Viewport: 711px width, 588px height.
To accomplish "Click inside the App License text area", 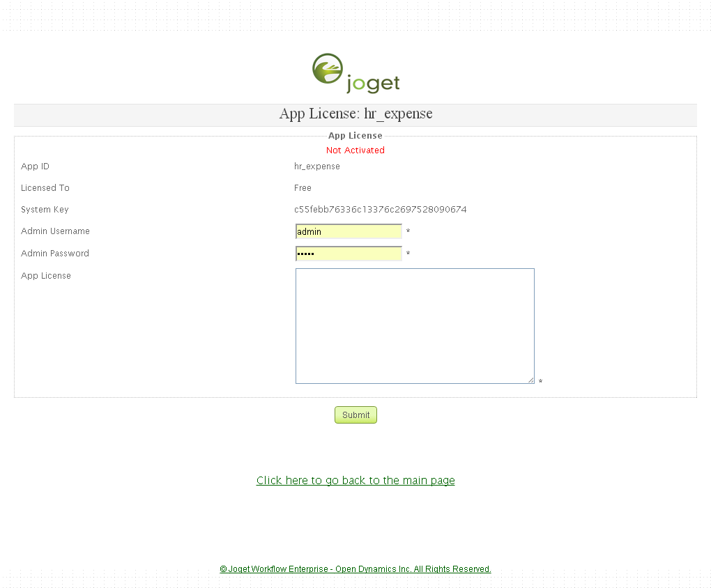I will click(415, 325).
